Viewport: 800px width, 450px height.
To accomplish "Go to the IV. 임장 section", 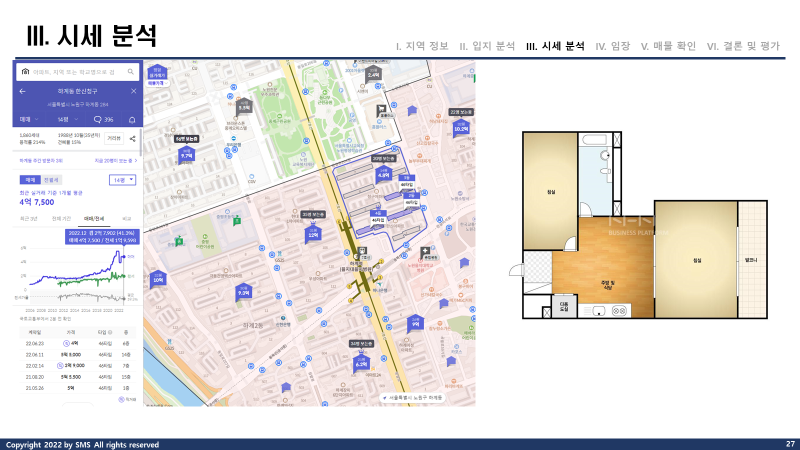I will pyautogui.click(x=613, y=46).
